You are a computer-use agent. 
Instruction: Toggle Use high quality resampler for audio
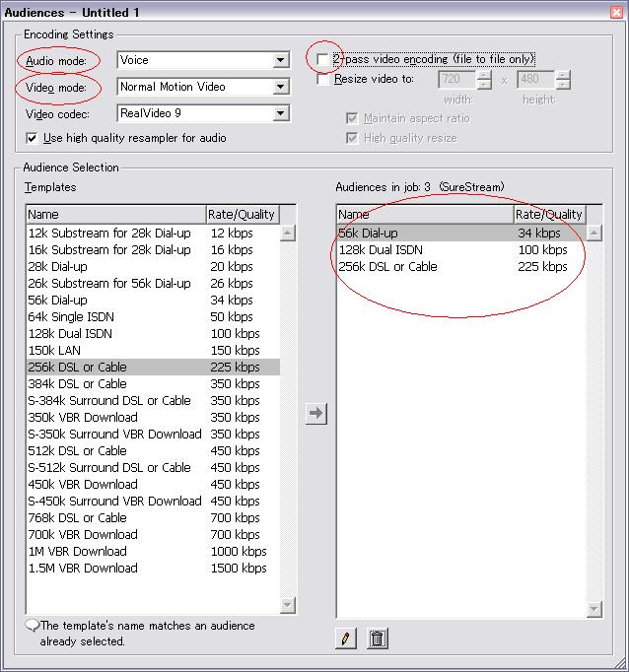click(x=32, y=138)
